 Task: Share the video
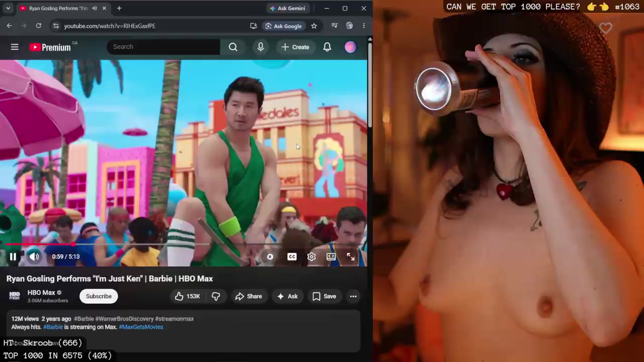[249, 296]
